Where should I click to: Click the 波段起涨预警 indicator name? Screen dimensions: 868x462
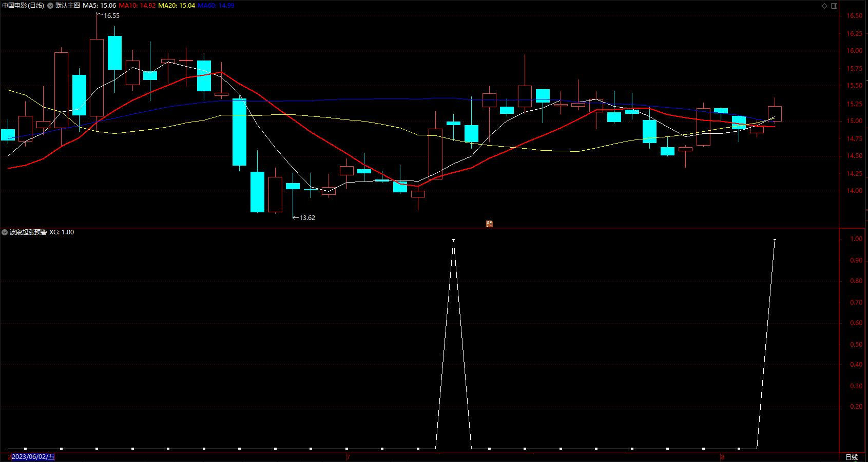tap(28, 232)
